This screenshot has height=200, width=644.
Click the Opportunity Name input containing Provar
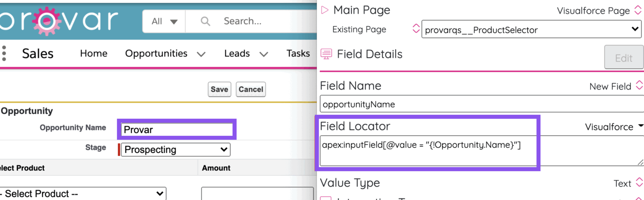pos(177,130)
